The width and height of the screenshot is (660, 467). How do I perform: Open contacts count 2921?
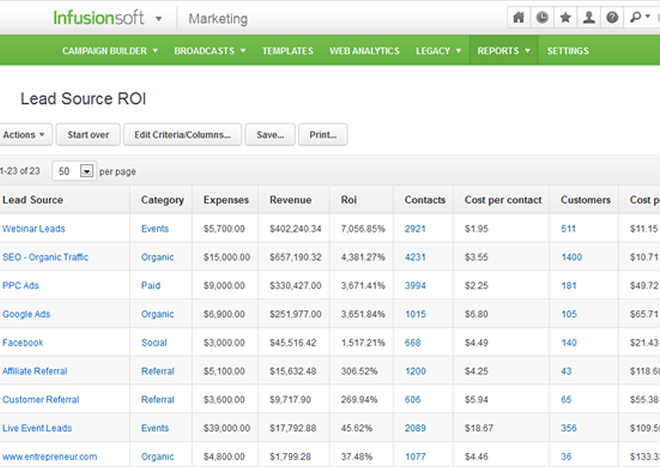(415, 229)
